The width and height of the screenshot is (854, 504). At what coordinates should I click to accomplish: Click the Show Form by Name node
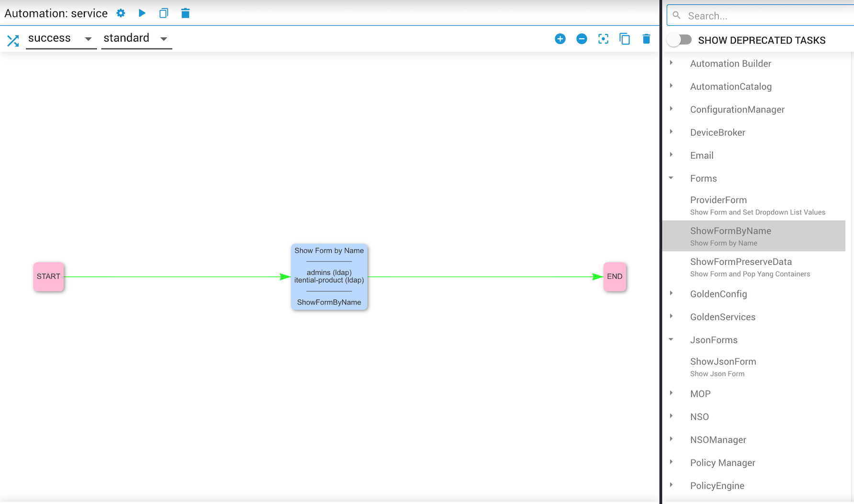point(329,277)
